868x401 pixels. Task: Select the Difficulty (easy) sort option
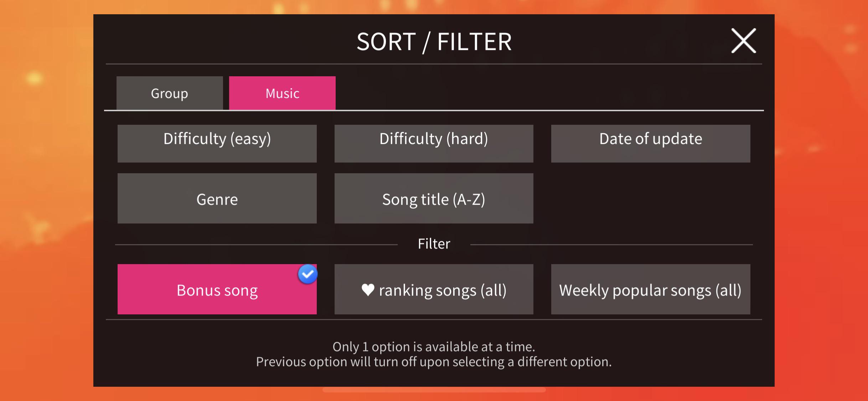coord(217,144)
